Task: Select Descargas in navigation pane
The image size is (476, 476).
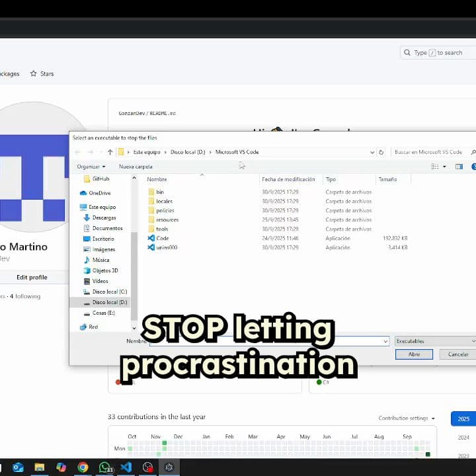Action: pos(100,218)
